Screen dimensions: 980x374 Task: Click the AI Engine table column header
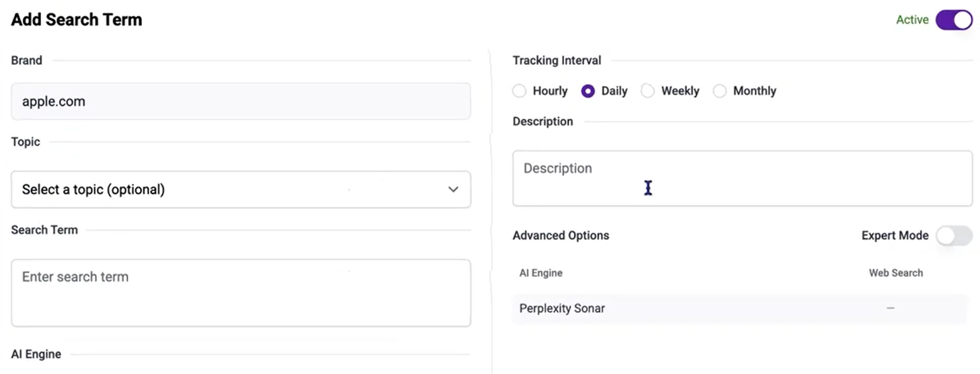(541, 273)
